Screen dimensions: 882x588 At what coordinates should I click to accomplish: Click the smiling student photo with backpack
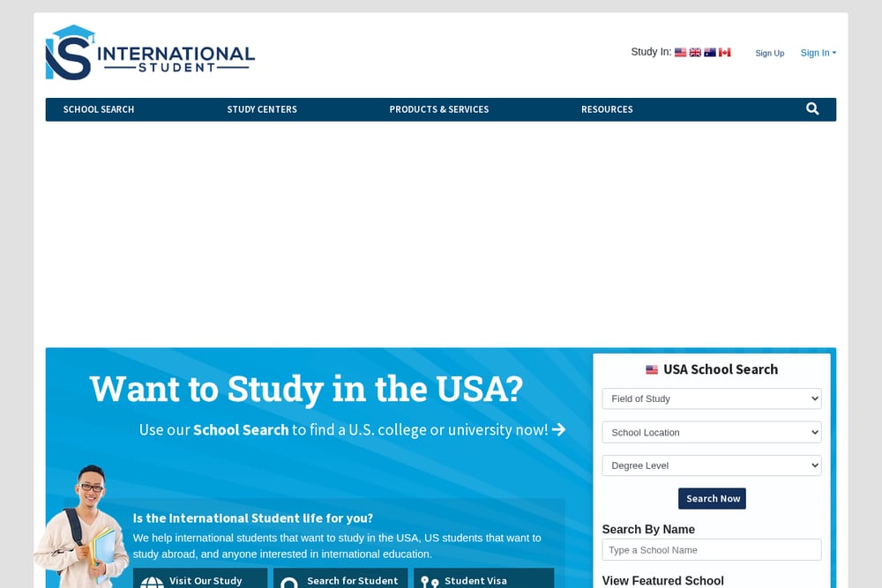[x=83, y=526]
